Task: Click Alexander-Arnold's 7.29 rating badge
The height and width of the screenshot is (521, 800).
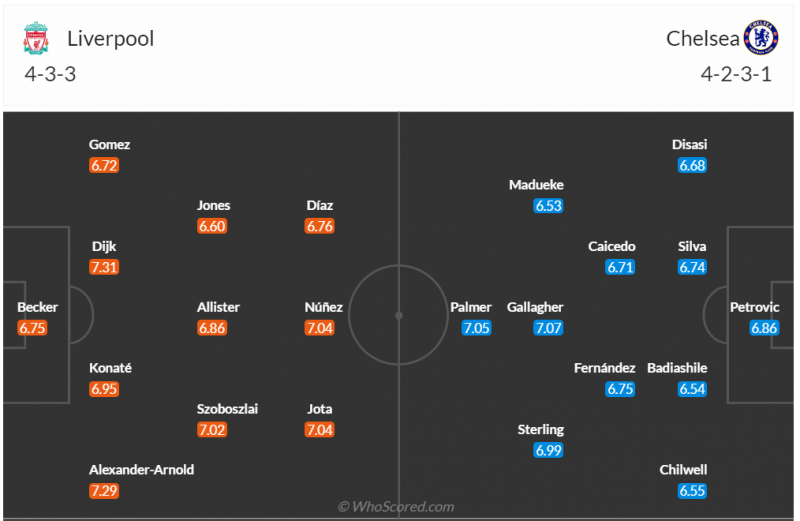Action: click(x=104, y=491)
